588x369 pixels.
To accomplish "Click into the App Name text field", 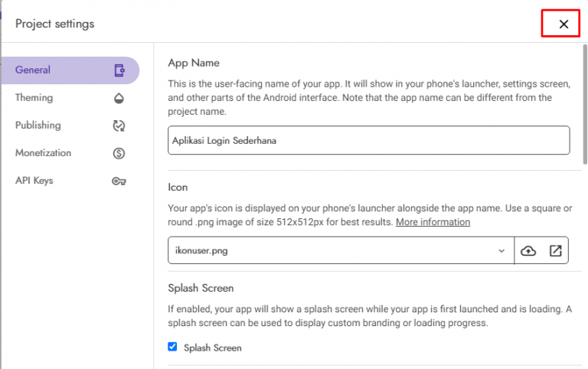I will point(367,140).
